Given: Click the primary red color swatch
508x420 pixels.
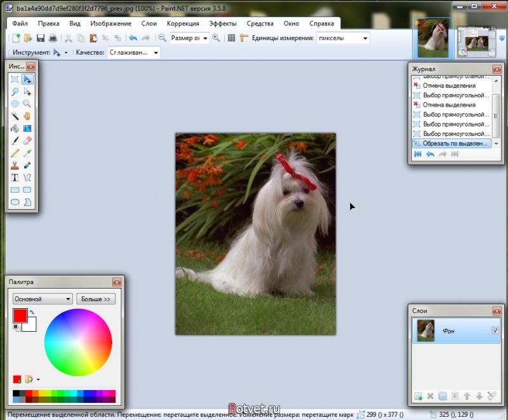Looking at the screenshot, I should click(20, 315).
